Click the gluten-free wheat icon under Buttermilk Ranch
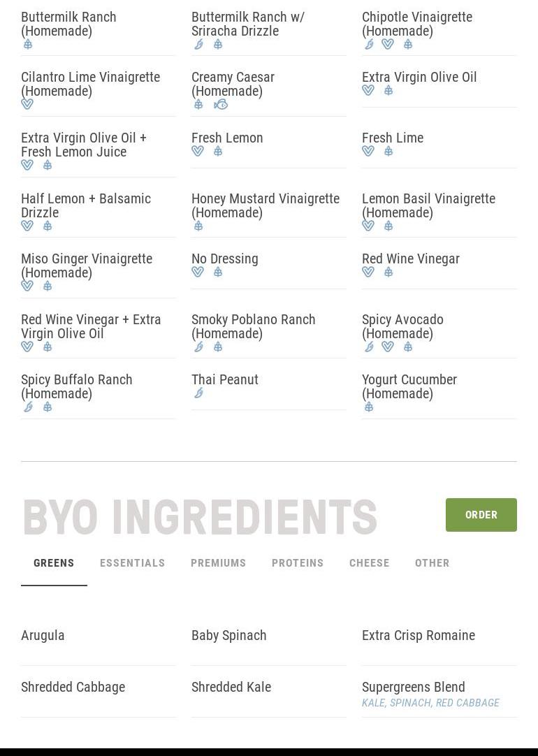This screenshot has height=756, width=538. 28,45
